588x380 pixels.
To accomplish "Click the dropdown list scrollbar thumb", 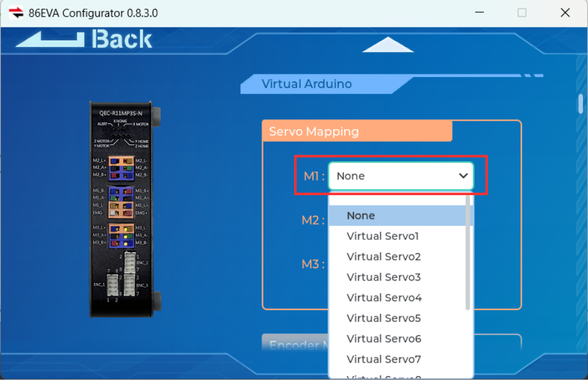I will pos(468,253).
